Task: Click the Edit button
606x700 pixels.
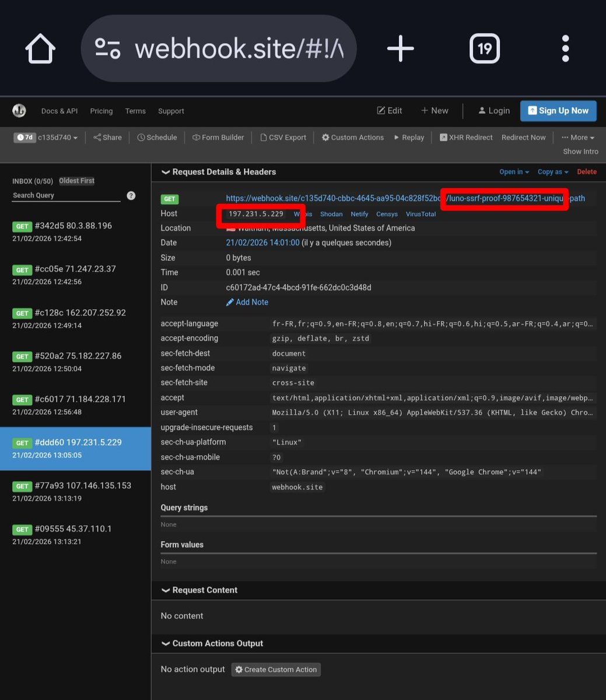Action: 390,110
